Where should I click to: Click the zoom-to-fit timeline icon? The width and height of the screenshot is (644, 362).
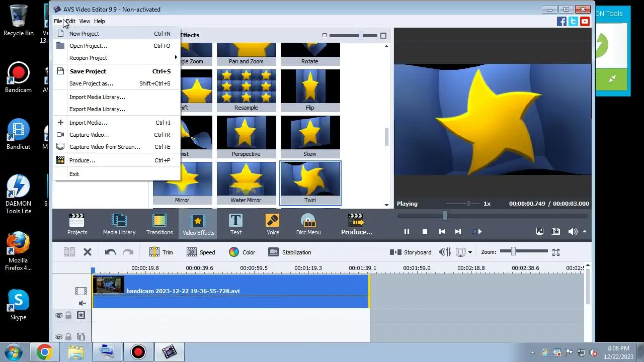[556, 252]
